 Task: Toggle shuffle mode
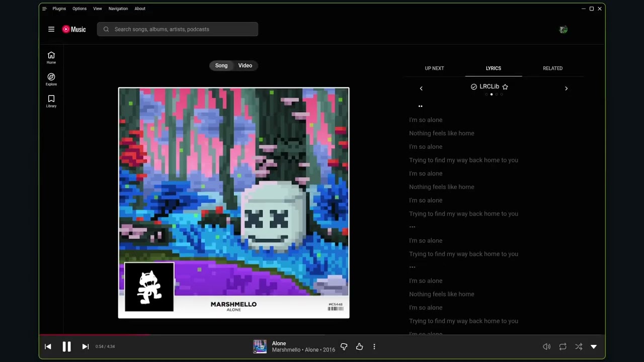(579, 346)
